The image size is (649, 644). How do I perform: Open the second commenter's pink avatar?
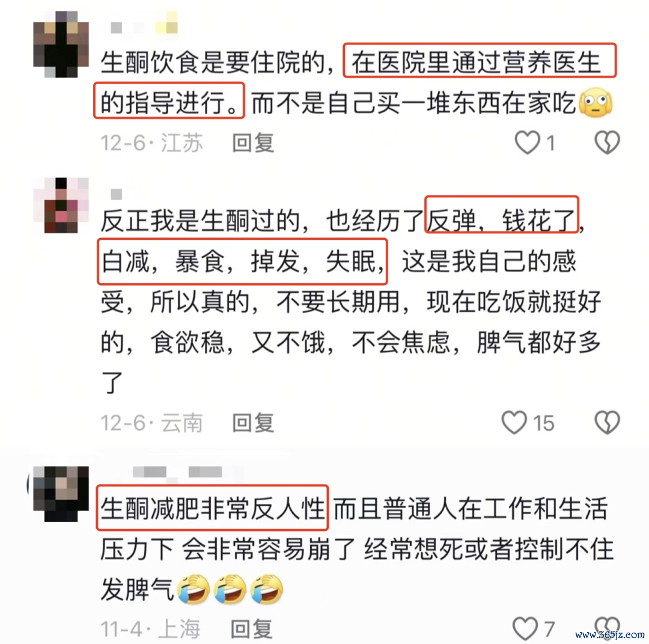pos(61,205)
